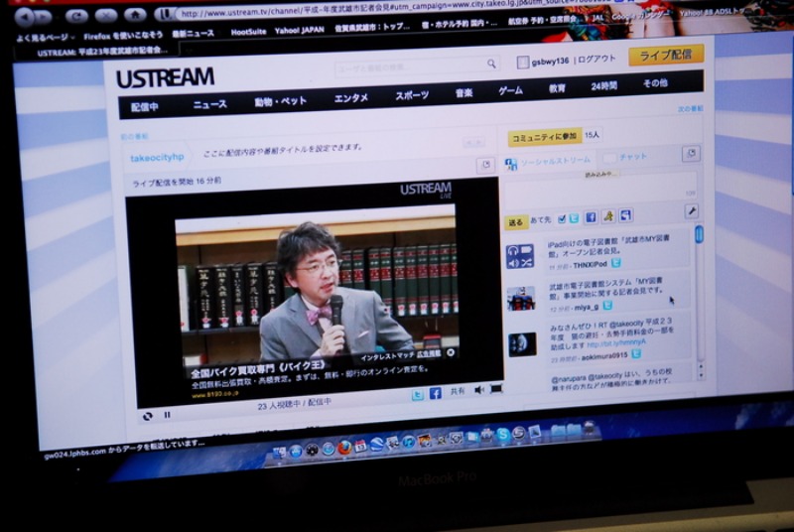The width and height of the screenshot is (794, 532).
Task: Open the 音楽 category
Action: click(x=463, y=93)
